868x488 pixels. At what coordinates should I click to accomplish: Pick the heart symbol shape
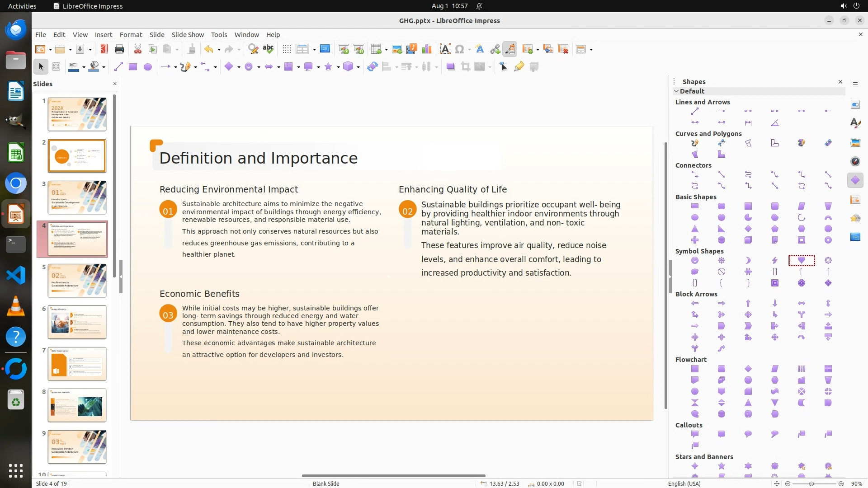(x=802, y=260)
